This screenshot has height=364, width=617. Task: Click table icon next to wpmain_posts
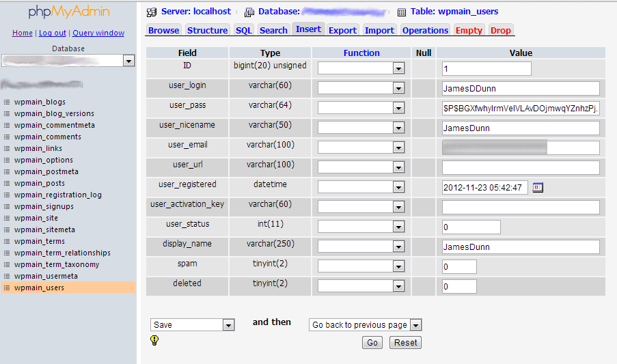(x=7, y=183)
